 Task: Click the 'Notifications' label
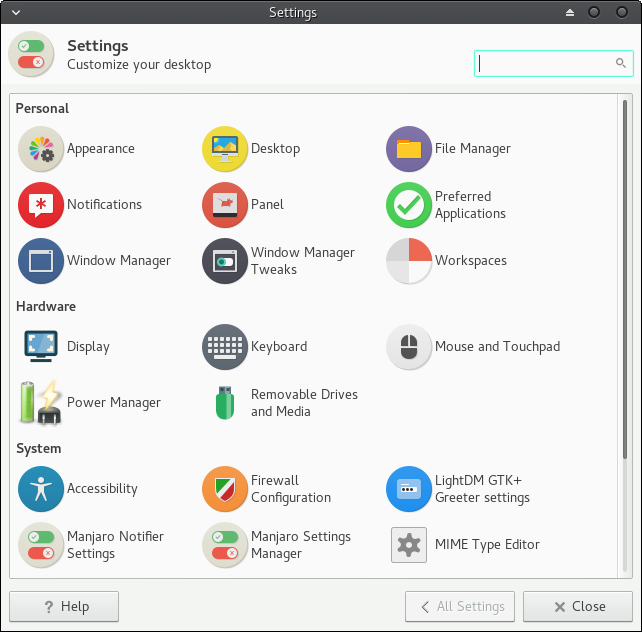click(104, 204)
